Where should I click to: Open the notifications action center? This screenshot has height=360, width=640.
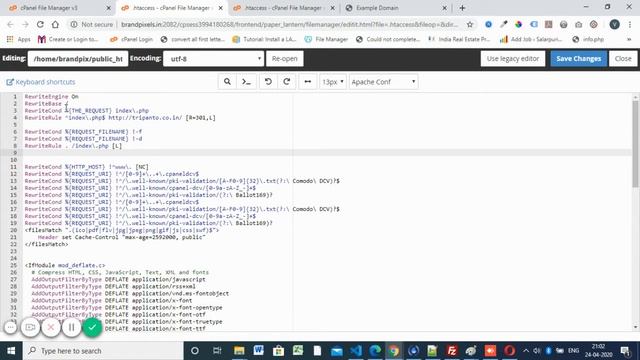point(625,351)
